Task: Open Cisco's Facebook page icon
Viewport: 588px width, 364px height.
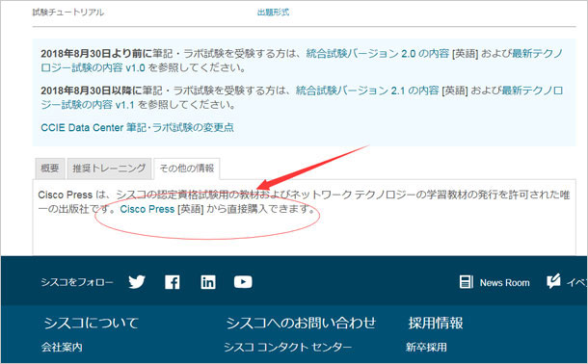Action: 173,282
